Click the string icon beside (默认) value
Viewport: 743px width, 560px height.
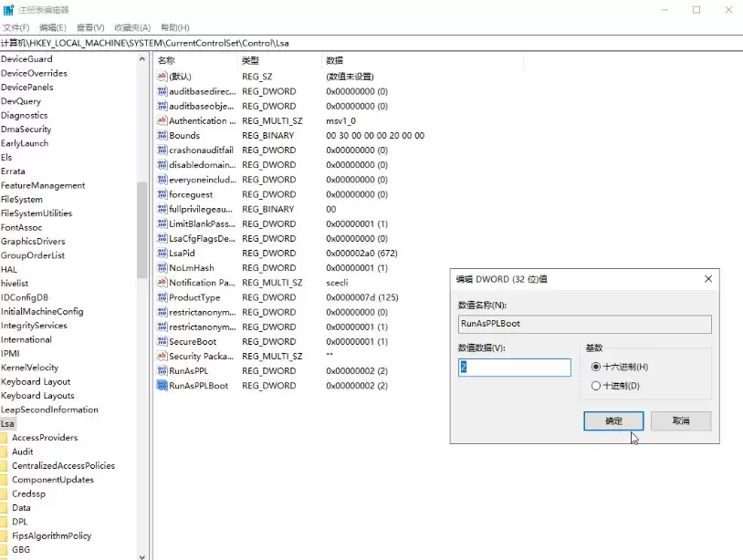pyautogui.click(x=162, y=77)
